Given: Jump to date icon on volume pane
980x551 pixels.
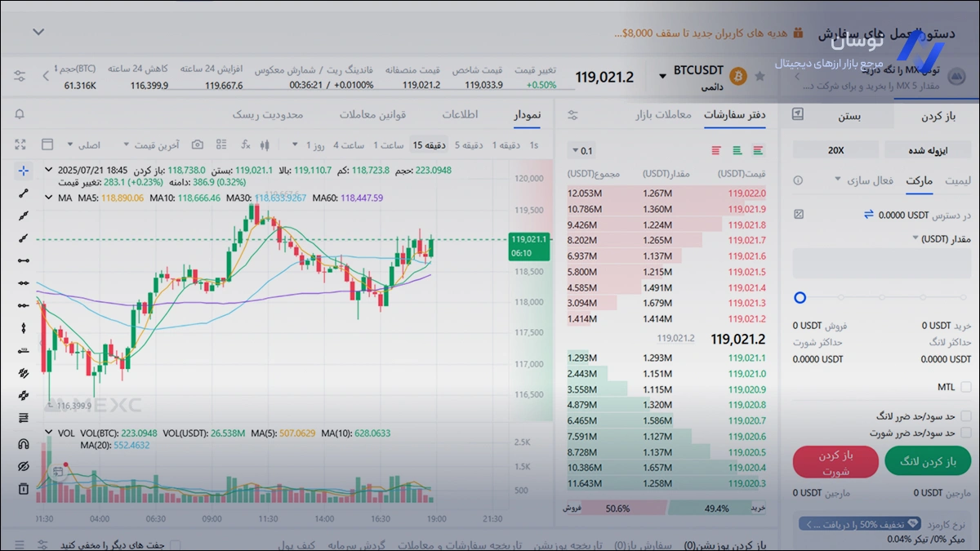Looking at the screenshot, I should pos(58,472).
